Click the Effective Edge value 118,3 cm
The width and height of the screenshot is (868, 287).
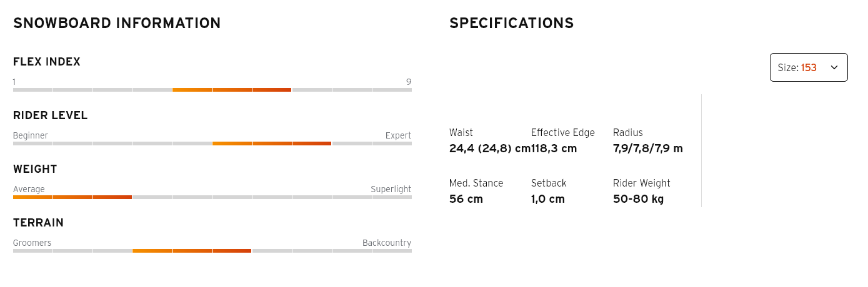click(555, 148)
